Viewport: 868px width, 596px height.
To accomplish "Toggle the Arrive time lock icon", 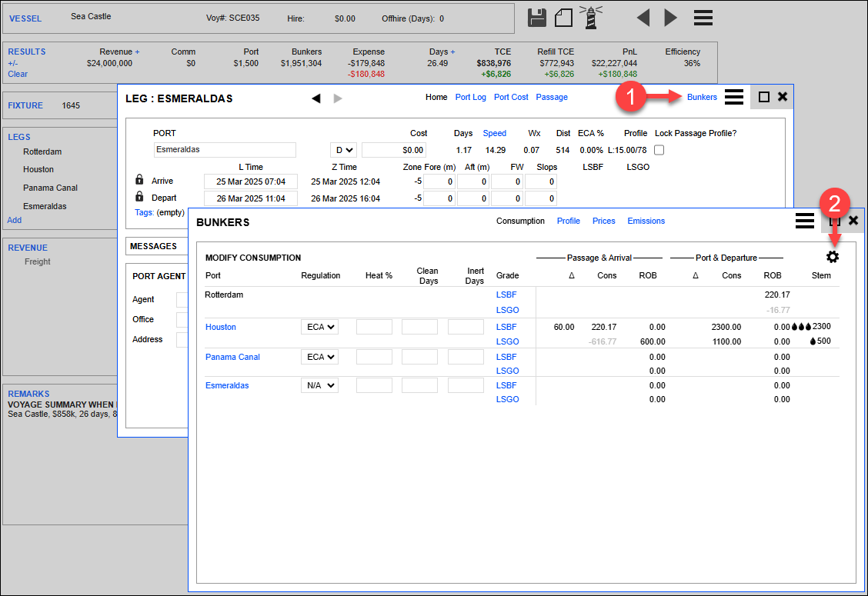I will [139, 180].
